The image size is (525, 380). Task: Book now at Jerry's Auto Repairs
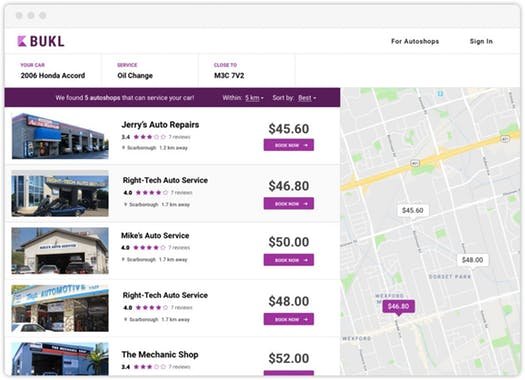(x=289, y=145)
